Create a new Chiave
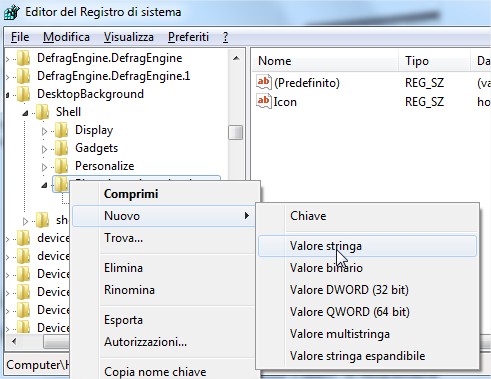Screen dimensions: 491x379 click(367, 216)
